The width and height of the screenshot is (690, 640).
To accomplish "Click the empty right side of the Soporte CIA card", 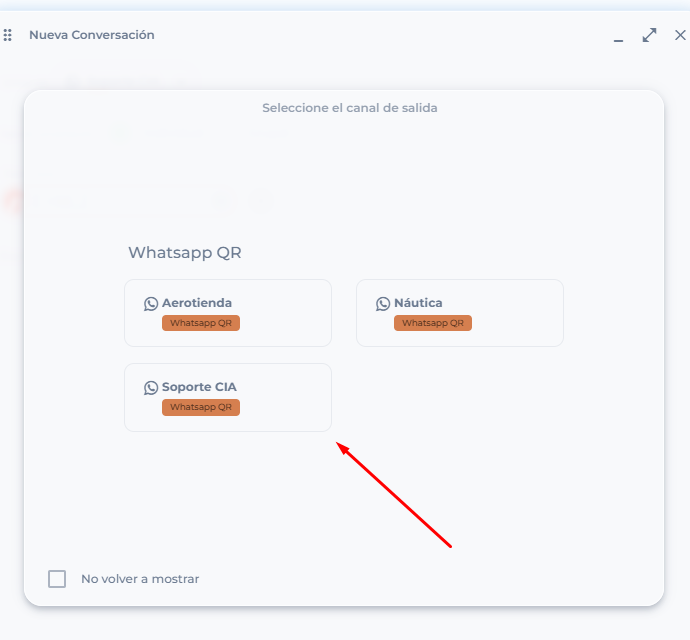I will tap(285, 397).
